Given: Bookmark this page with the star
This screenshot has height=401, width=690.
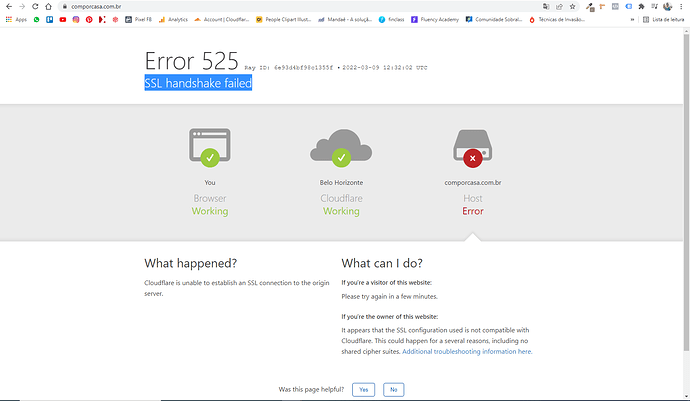Looking at the screenshot, I should [573, 7].
